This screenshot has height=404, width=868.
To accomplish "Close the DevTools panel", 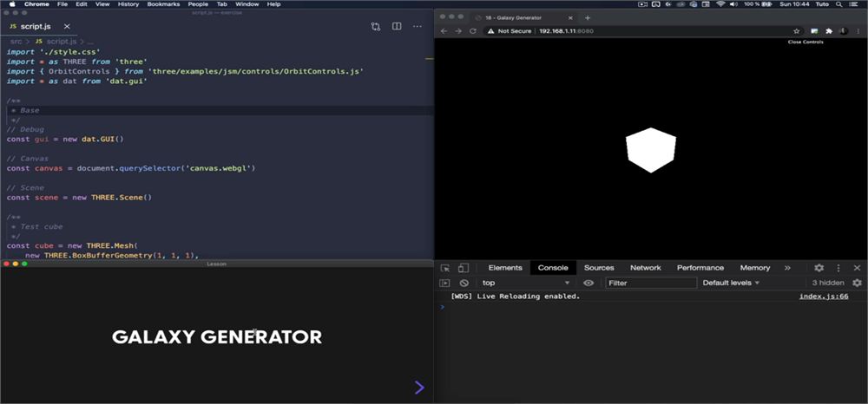I will [857, 268].
